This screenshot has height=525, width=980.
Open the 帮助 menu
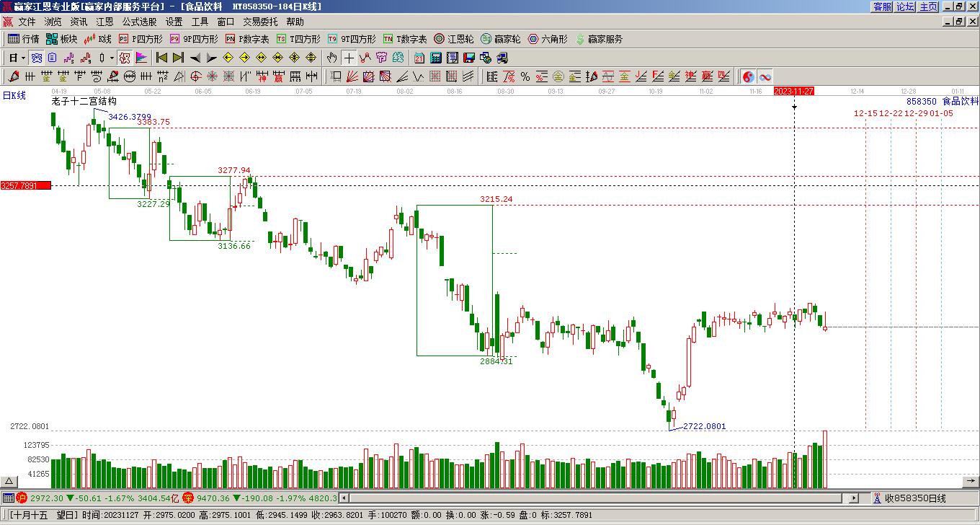pyautogui.click(x=295, y=22)
